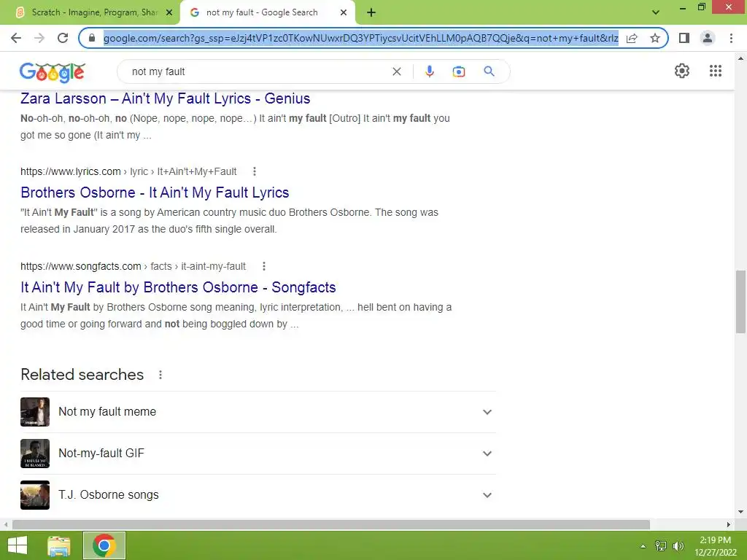747x560 pixels.
Task: Go back with the browser back arrow
Action: (x=16, y=38)
